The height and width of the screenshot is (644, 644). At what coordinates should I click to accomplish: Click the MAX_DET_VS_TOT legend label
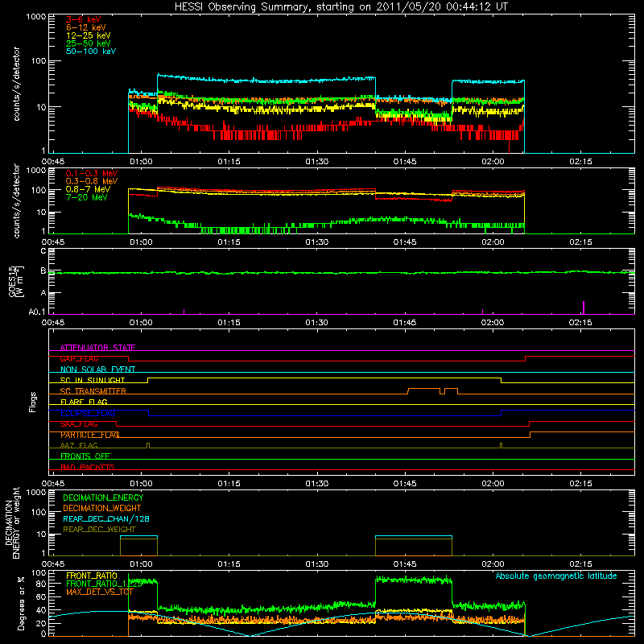[100, 592]
